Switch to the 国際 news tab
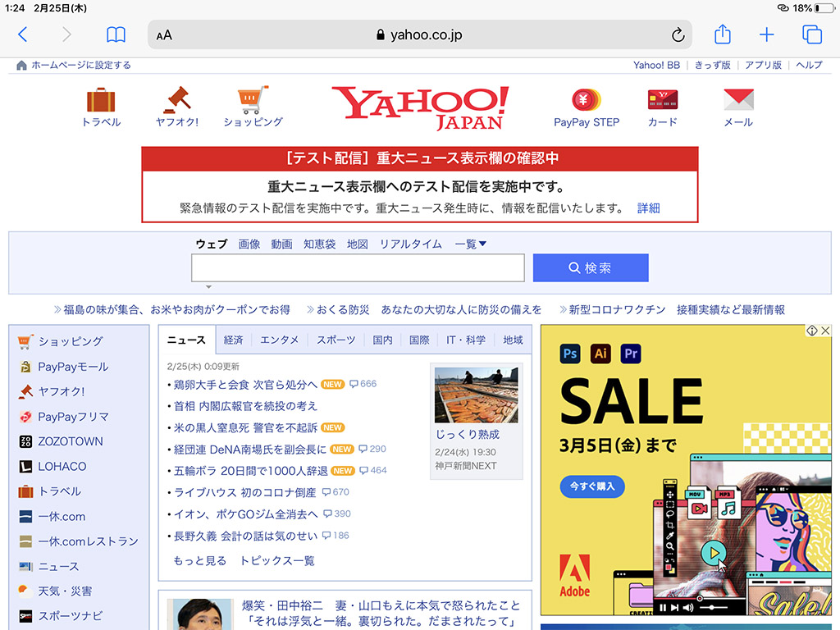 [419, 340]
